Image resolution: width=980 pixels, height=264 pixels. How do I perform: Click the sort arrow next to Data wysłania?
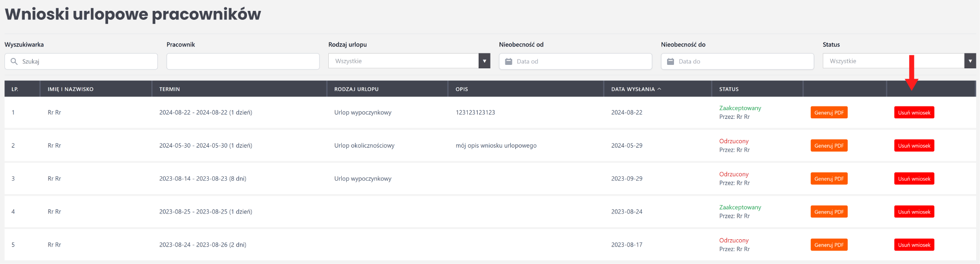[x=659, y=89]
